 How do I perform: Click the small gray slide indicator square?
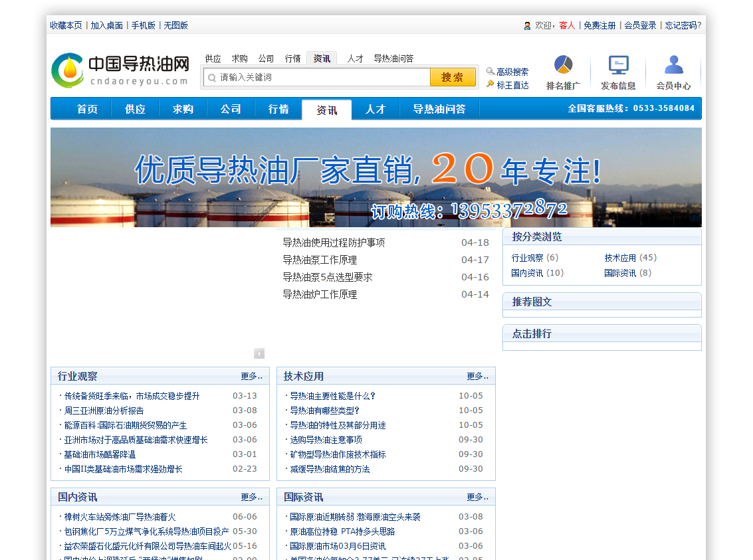tap(259, 353)
